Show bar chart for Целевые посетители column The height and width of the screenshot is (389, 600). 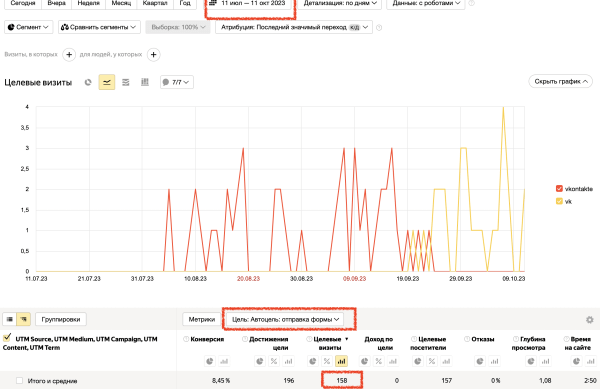point(446,361)
